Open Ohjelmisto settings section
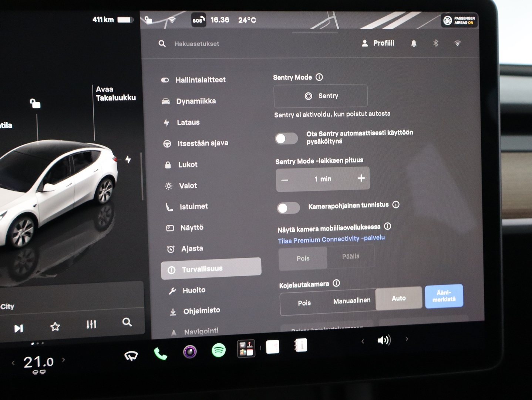The image size is (532, 400). [195, 311]
